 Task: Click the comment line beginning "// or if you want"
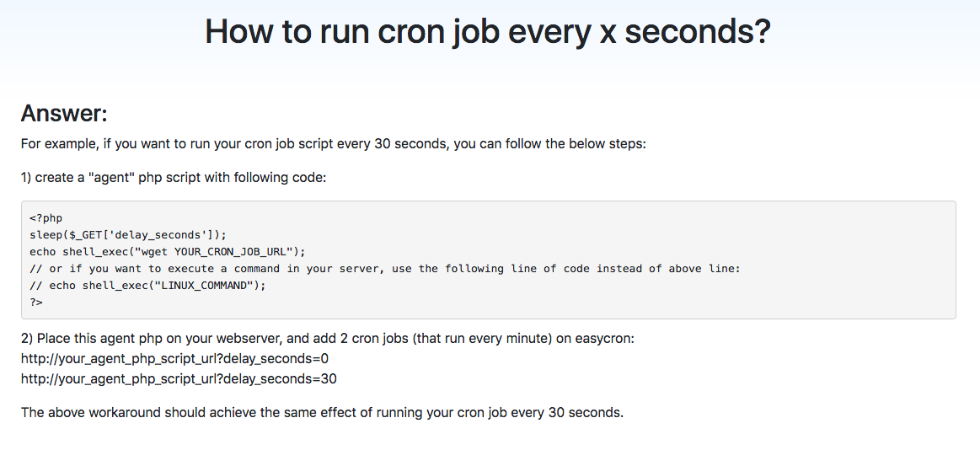point(384,269)
